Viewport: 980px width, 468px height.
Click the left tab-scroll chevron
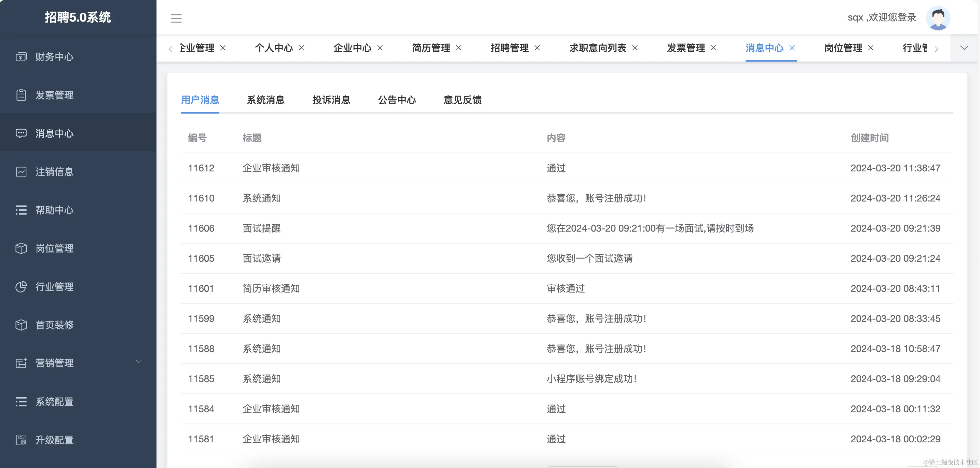click(170, 49)
